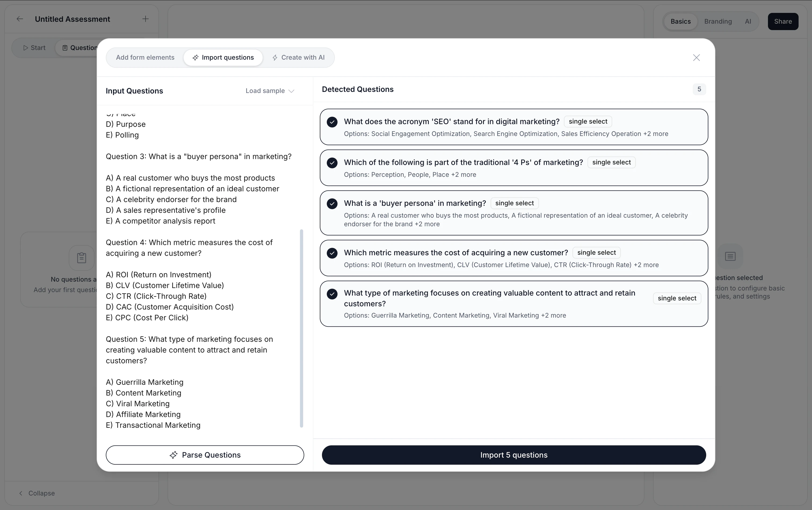The width and height of the screenshot is (812, 510).
Task: Click the Import 5 questions button
Action: [513, 455]
